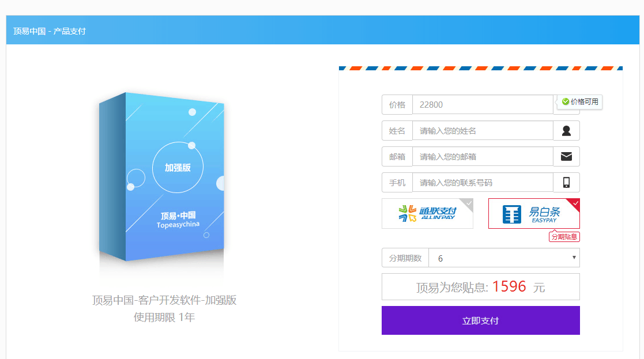Click the Easypay blue logo icon
644x359 pixels.
[512, 214]
